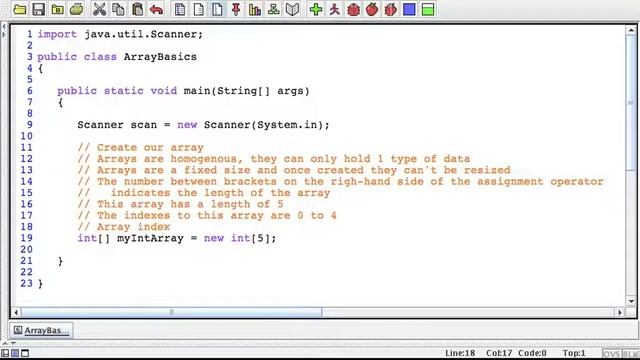This screenshot has width=640, height=360.
Task: Click the class name ArrayBasics
Action: [160, 57]
